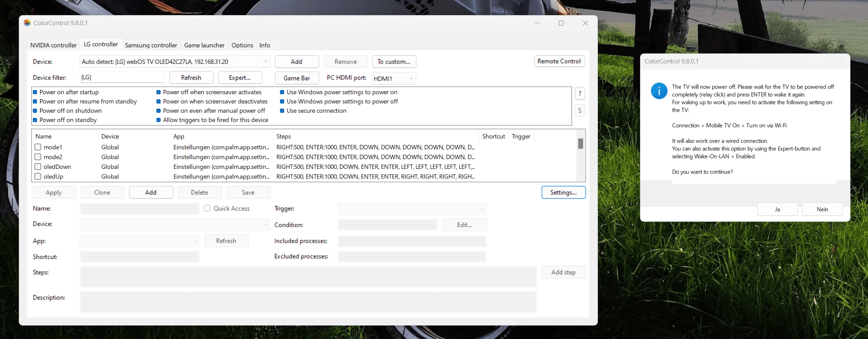This screenshot has height=339, width=868.
Task: Select the LG controller tab
Action: click(101, 44)
